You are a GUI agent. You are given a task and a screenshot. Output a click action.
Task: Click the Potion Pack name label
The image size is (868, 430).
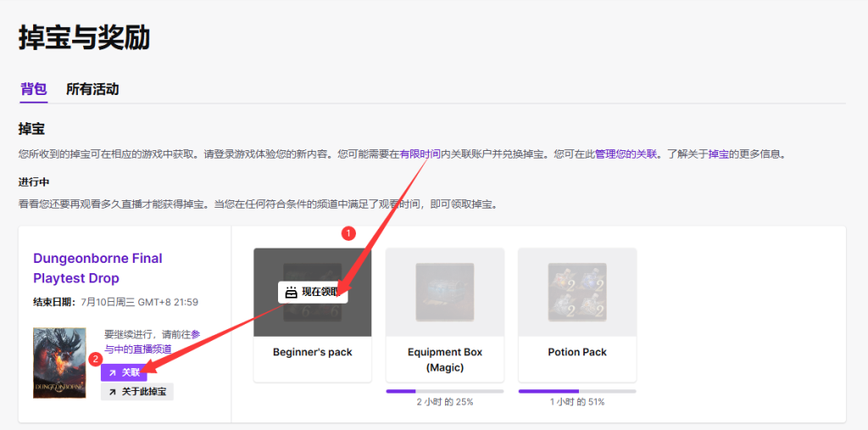click(576, 352)
